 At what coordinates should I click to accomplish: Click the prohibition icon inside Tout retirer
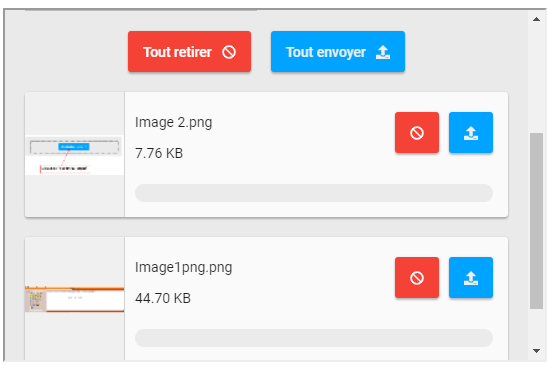[229, 52]
